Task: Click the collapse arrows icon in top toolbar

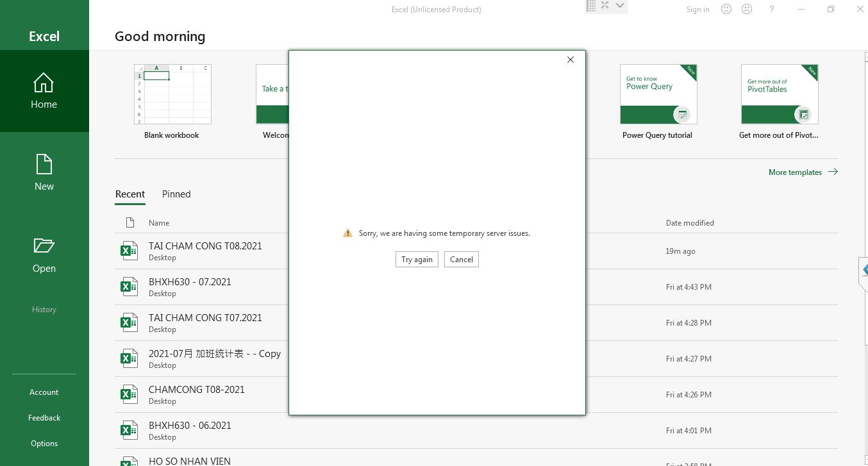Action: (605, 5)
